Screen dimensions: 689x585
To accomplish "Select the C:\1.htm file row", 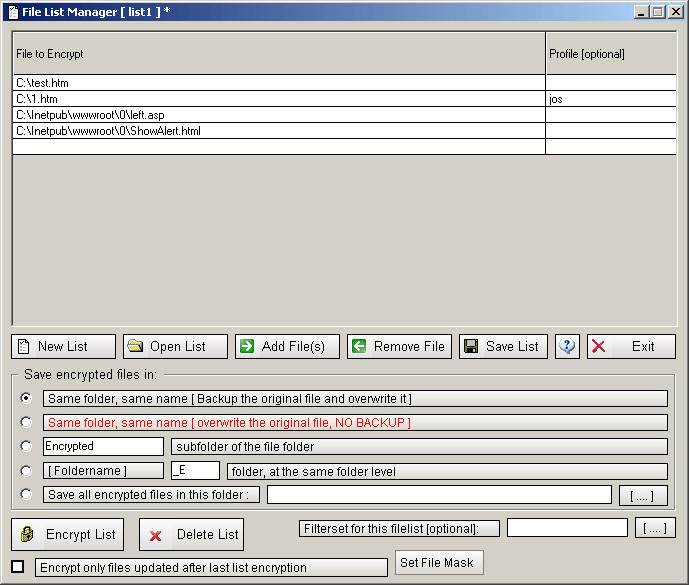I will pos(279,98).
